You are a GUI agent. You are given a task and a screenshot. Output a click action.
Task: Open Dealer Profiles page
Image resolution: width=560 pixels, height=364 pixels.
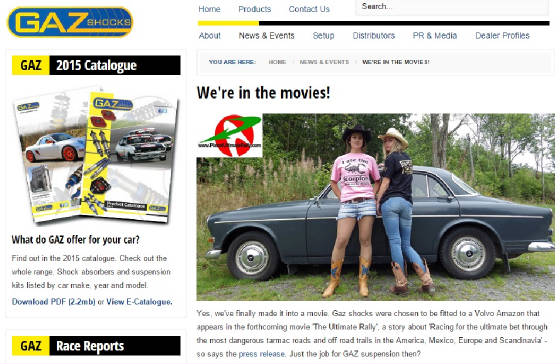point(502,35)
